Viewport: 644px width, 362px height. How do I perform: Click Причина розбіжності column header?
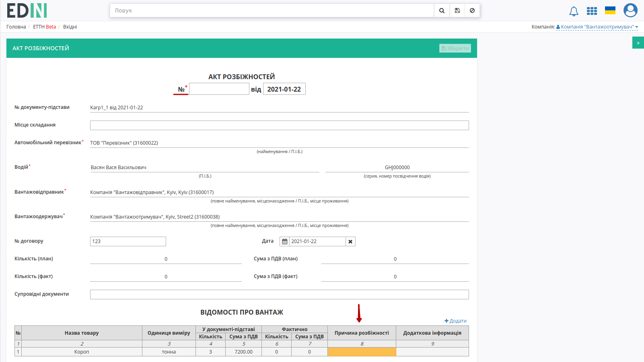click(x=362, y=333)
